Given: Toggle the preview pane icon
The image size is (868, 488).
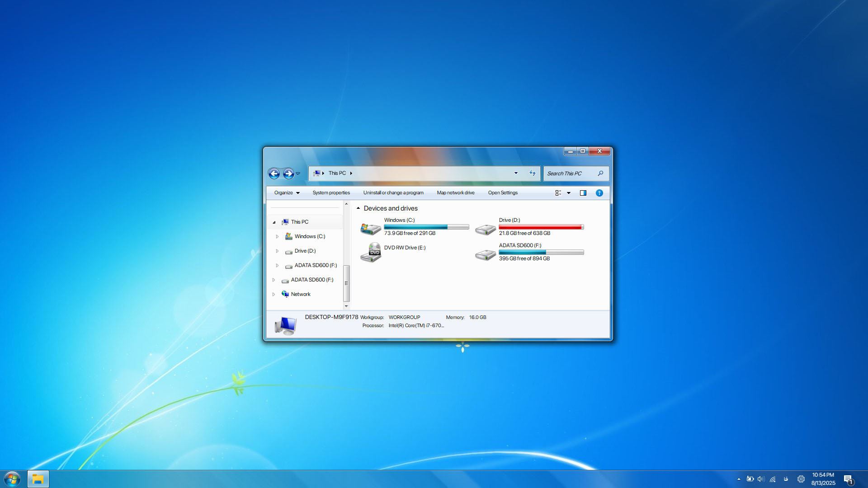Looking at the screenshot, I should pos(583,193).
